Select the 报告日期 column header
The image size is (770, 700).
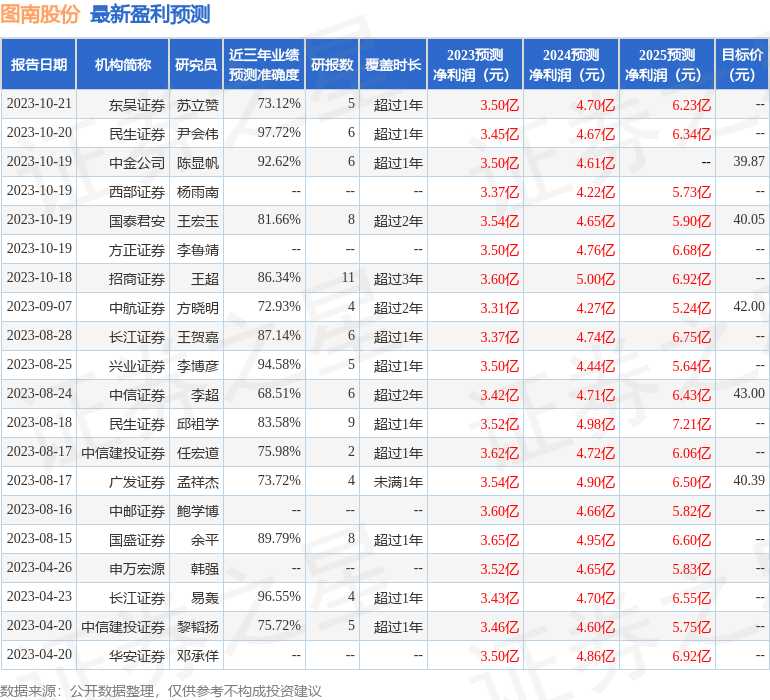(38, 64)
